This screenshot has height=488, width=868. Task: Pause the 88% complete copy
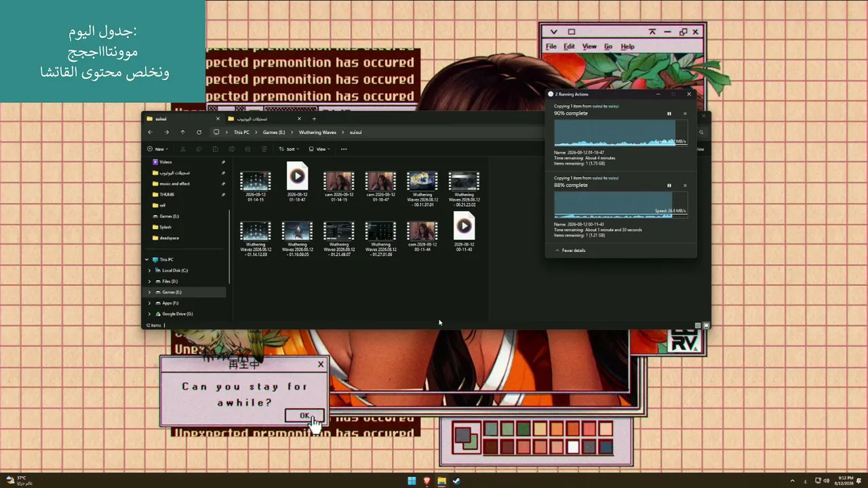coord(669,185)
